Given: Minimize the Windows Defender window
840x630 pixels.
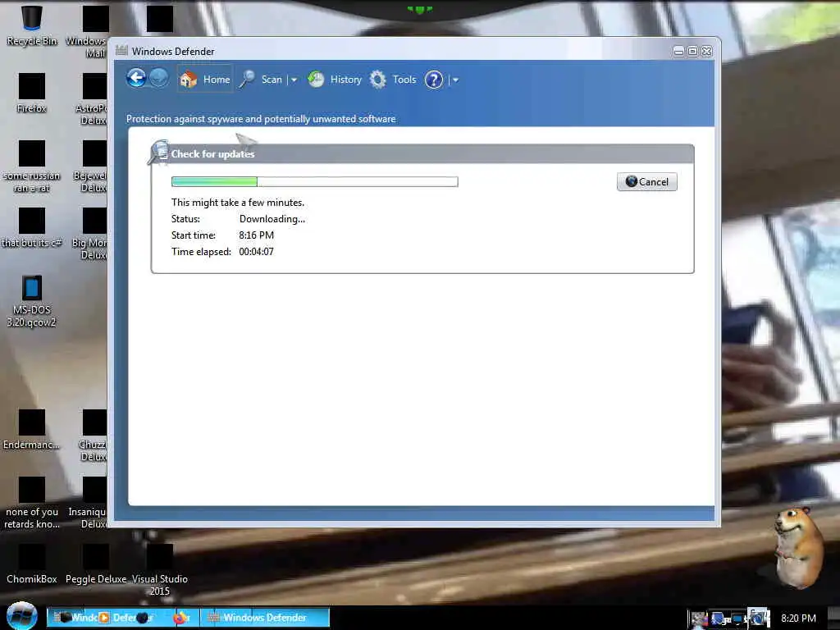Looking at the screenshot, I should [x=678, y=51].
